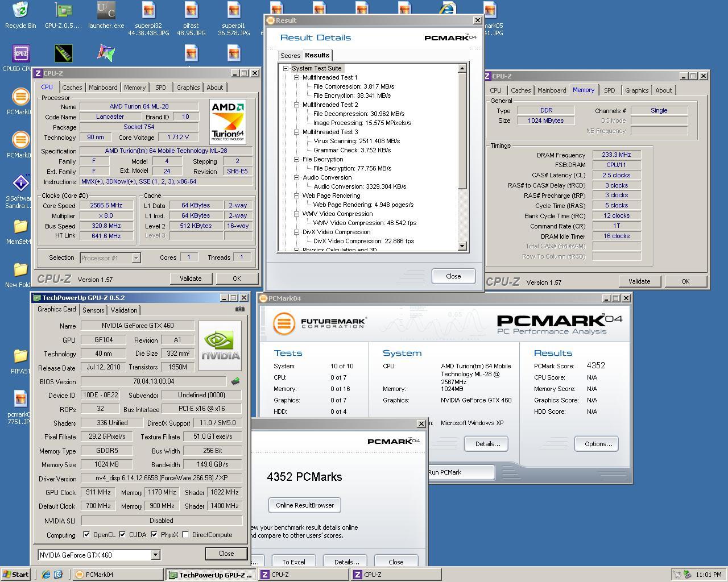Viewport: 728px width, 582px height.
Task: Open superpi1 36.578.JPG desktop file
Action: coord(234,19)
